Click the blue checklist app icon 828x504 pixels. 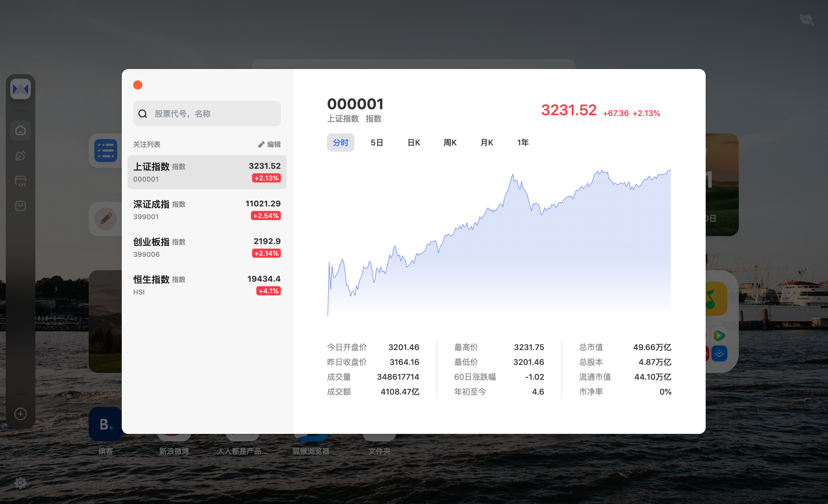point(106,151)
